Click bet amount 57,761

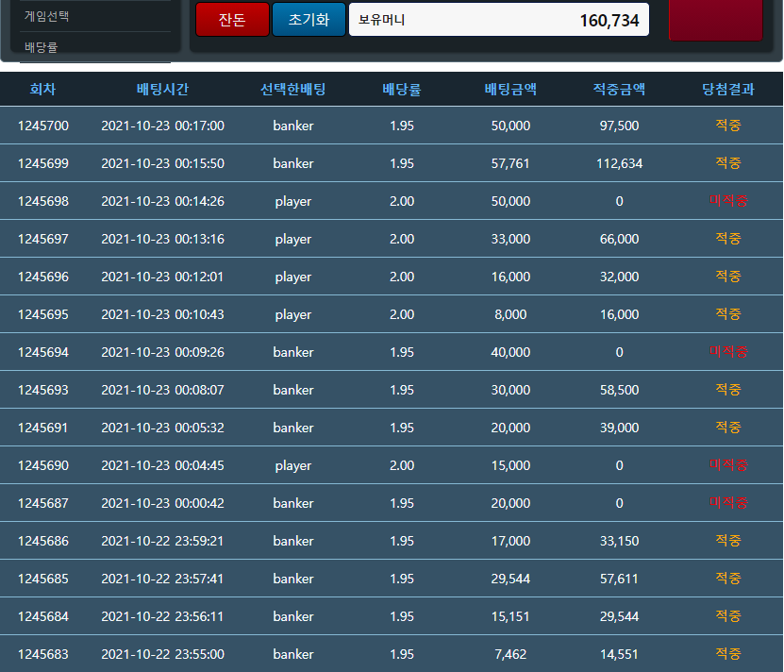coord(510,163)
